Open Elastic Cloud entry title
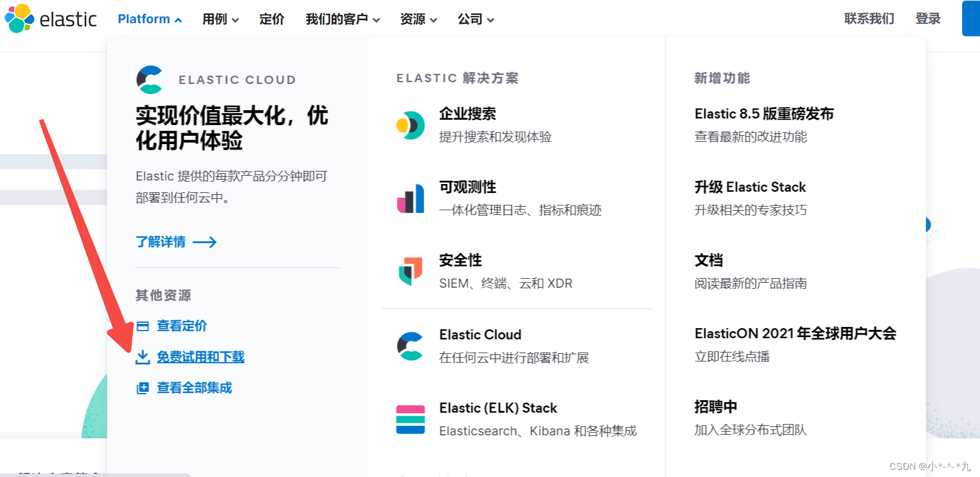Screen dimensions: 980x477 click(x=480, y=335)
